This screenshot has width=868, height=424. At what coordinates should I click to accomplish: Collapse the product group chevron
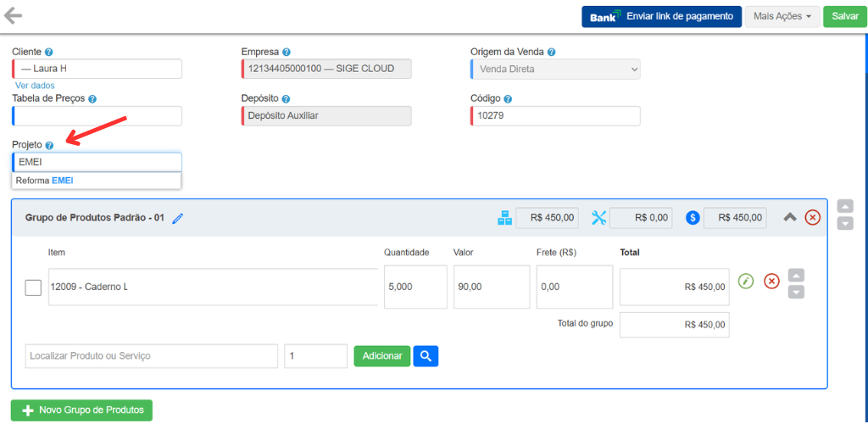pos(789,218)
